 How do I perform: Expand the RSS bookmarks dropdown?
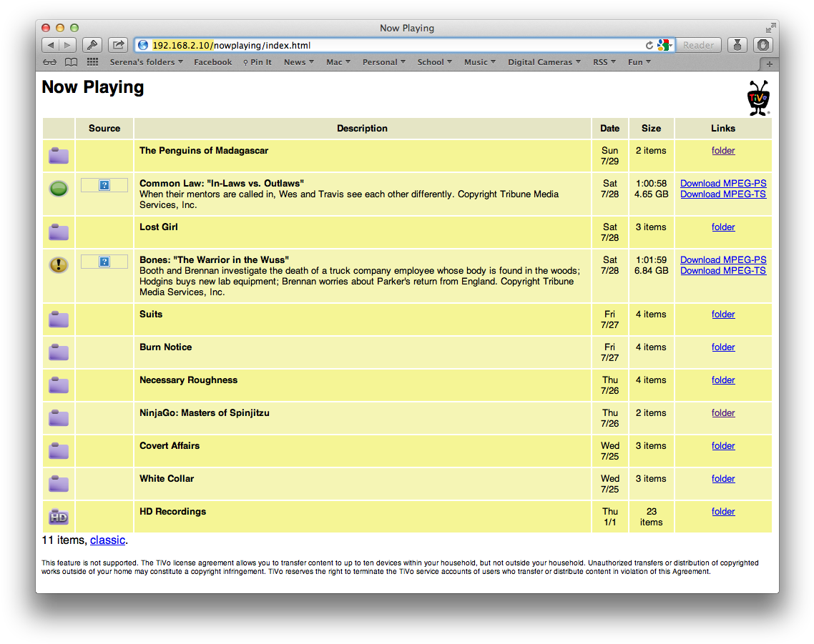[x=604, y=62]
